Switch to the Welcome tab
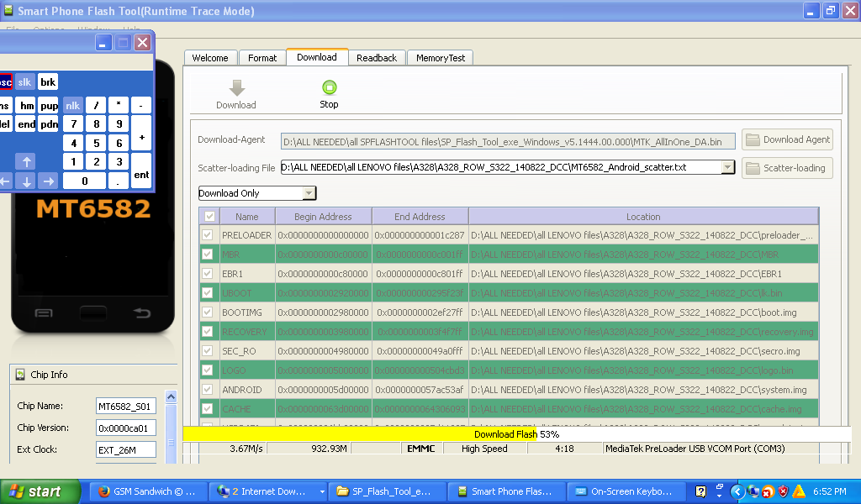 click(x=210, y=58)
